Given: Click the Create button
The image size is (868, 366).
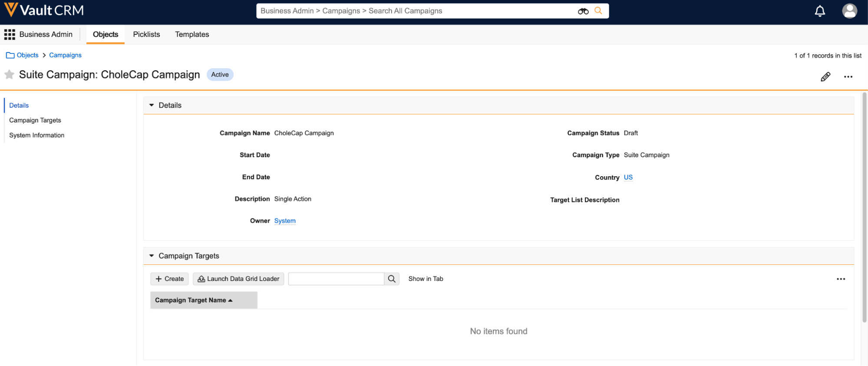Looking at the screenshot, I should pos(169,279).
